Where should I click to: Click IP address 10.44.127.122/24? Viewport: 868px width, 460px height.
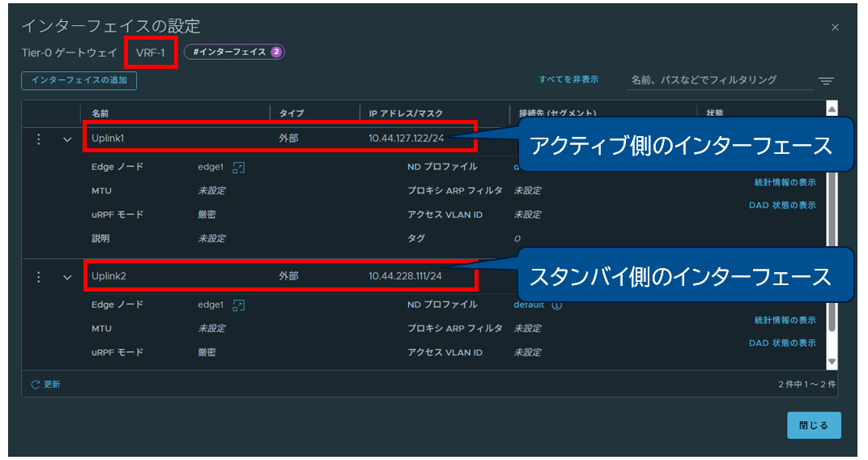(x=406, y=138)
